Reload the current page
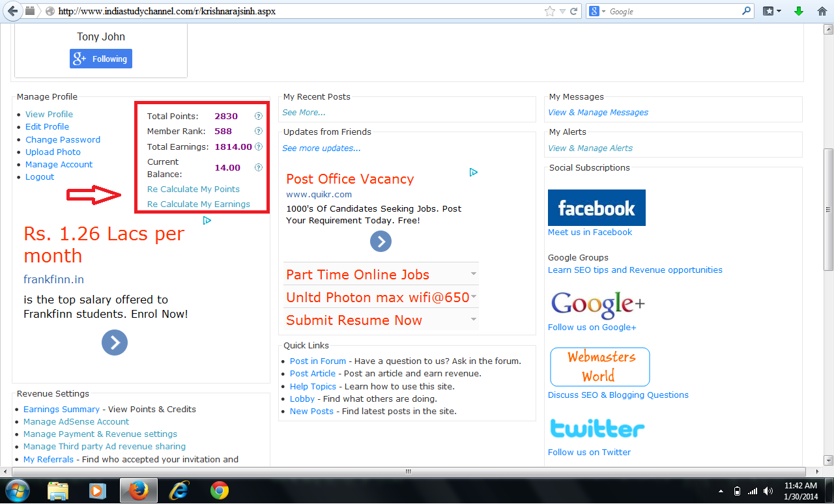Image resolution: width=834 pixels, height=504 pixels. [574, 11]
